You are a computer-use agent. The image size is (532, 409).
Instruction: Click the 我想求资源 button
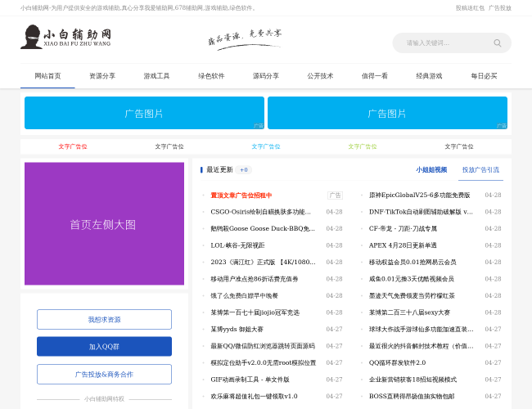[x=104, y=320]
